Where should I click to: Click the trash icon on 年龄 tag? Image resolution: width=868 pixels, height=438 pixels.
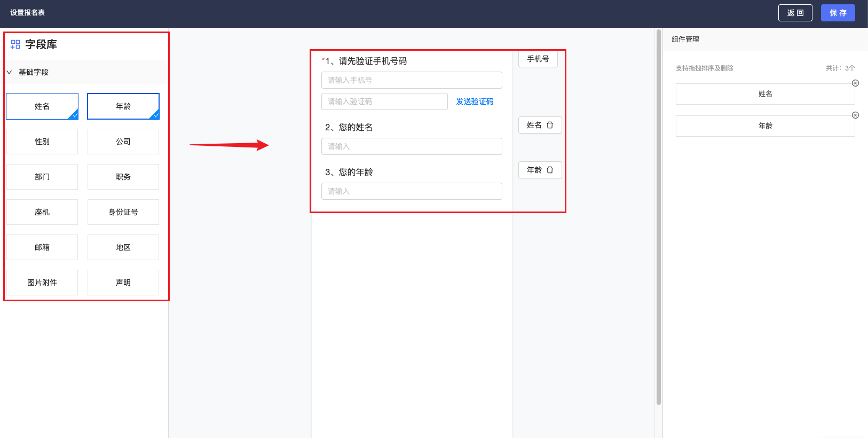550,170
